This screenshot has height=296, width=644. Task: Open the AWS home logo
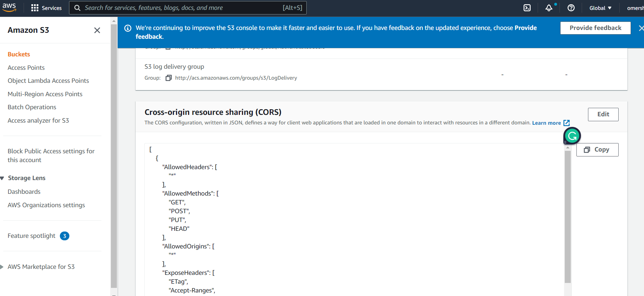click(x=9, y=7)
